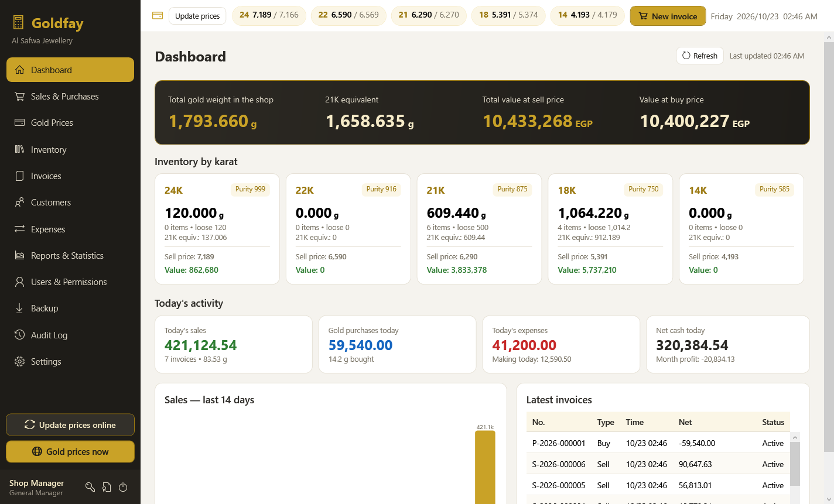Image resolution: width=834 pixels, height=504 pixels.
Task: Open the 24K inventory card
Action: pos(217,229)
